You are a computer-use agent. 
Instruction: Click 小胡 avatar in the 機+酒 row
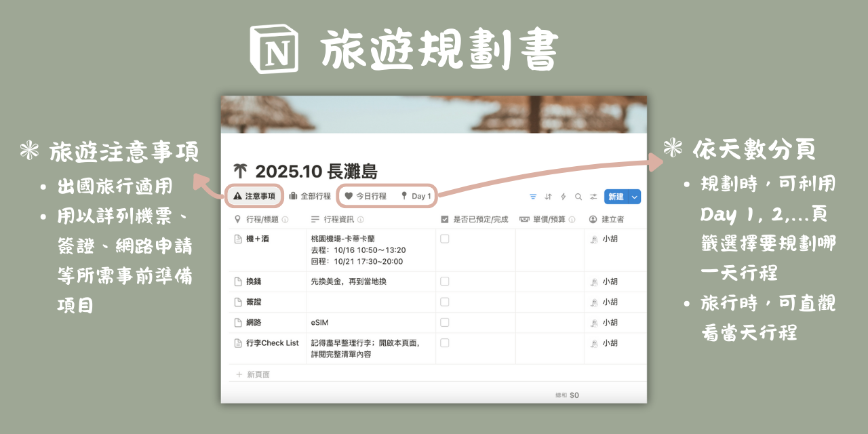tap(593, 239)
